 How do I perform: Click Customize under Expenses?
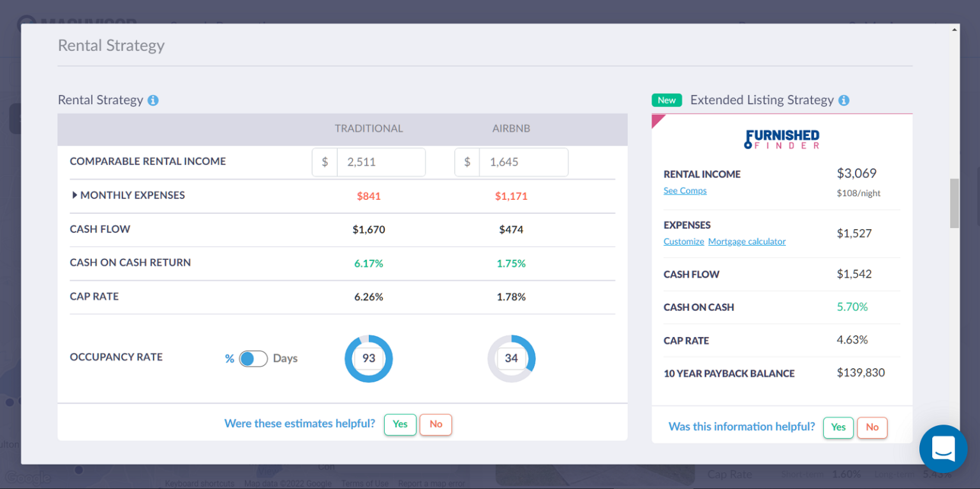tap(683, 241)
